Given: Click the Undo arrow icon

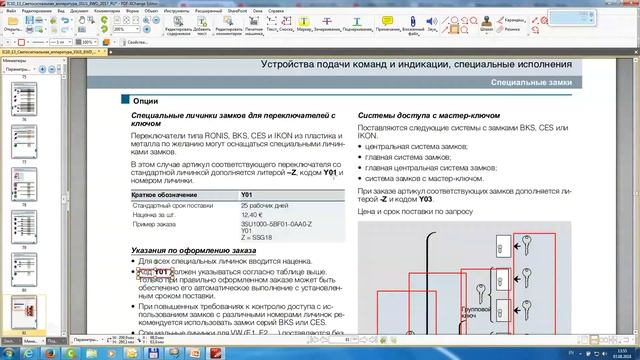Looking at the screenshot, I should 65,20.
